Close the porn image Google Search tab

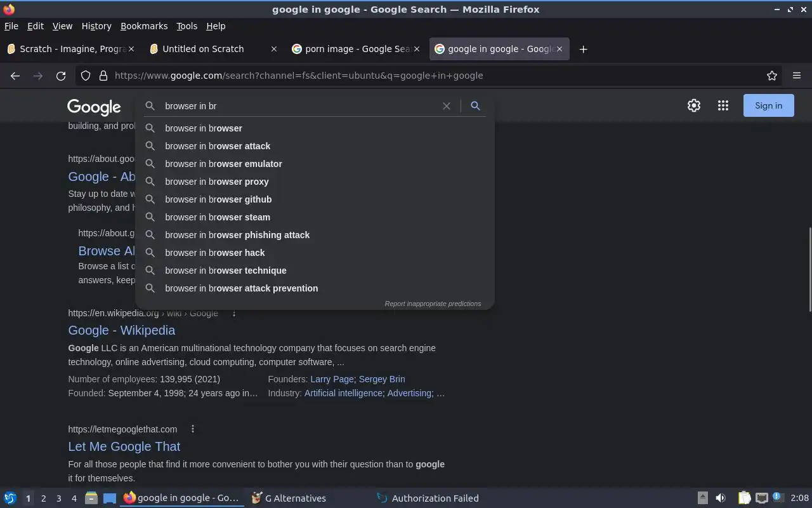coord(417,49)
